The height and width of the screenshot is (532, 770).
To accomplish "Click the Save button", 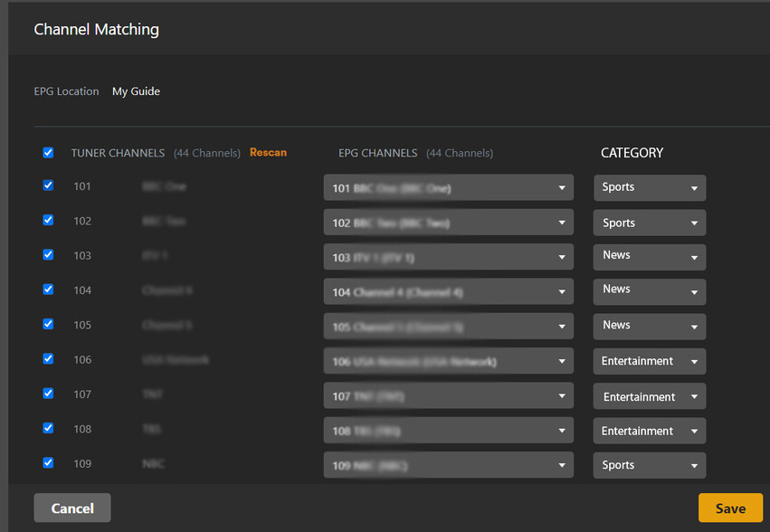I will point(729,508).
